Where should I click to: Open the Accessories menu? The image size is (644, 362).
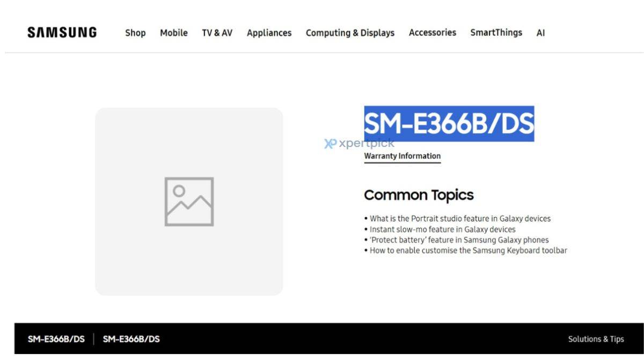pos(433,33)
